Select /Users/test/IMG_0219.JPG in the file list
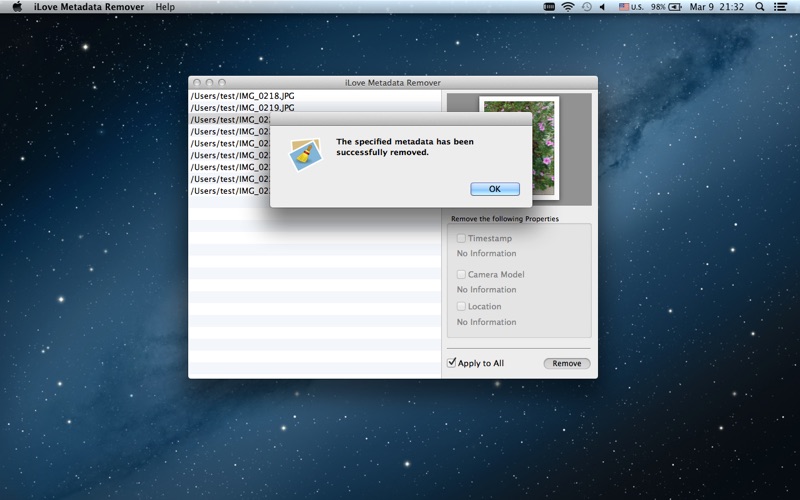Image resolution: width=800 pixels, height=500 pixels. pos(315,107)
